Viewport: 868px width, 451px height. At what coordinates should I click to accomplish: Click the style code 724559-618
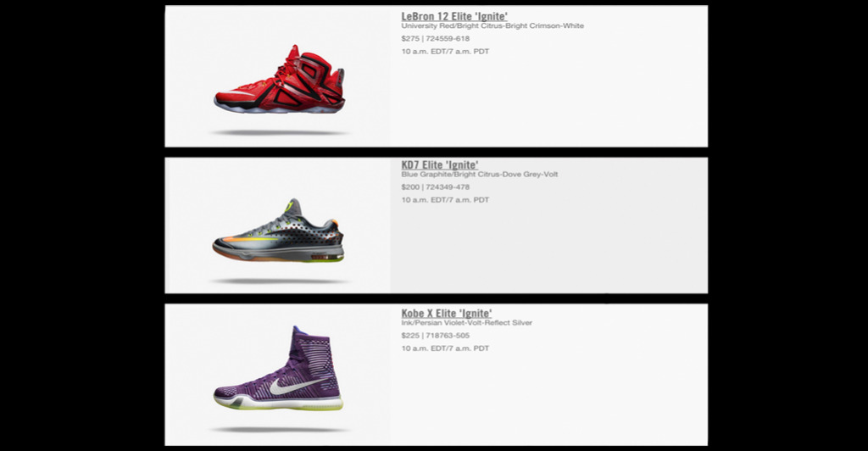tap(448, 39)
